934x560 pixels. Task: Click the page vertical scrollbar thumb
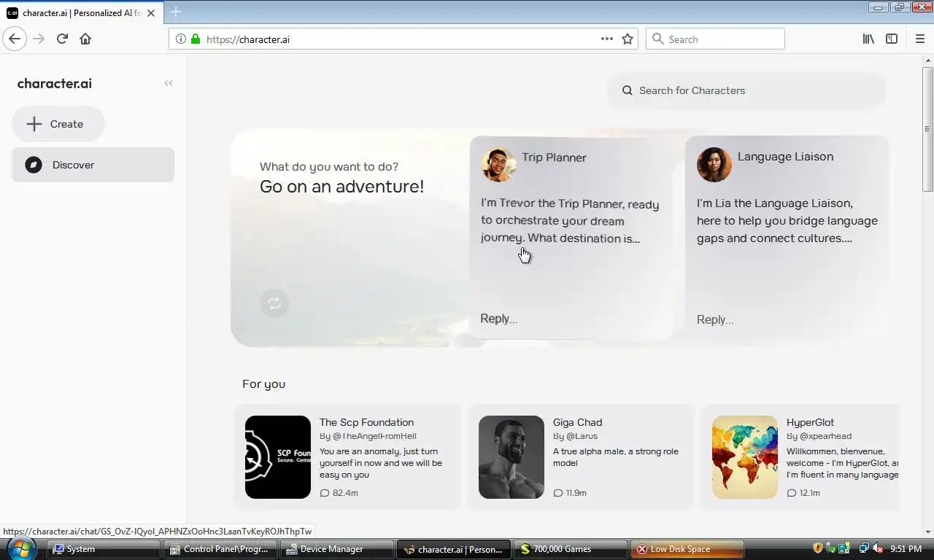[927, 128]
